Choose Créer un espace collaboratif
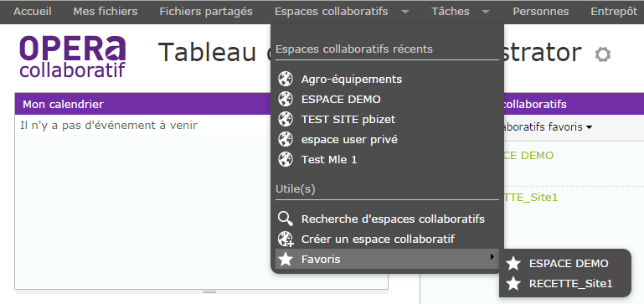 378,239
